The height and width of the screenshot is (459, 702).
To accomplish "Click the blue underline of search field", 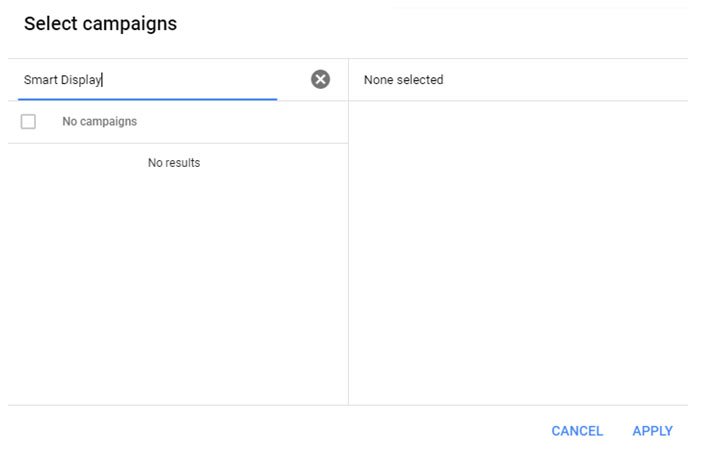I will point(148,99).
